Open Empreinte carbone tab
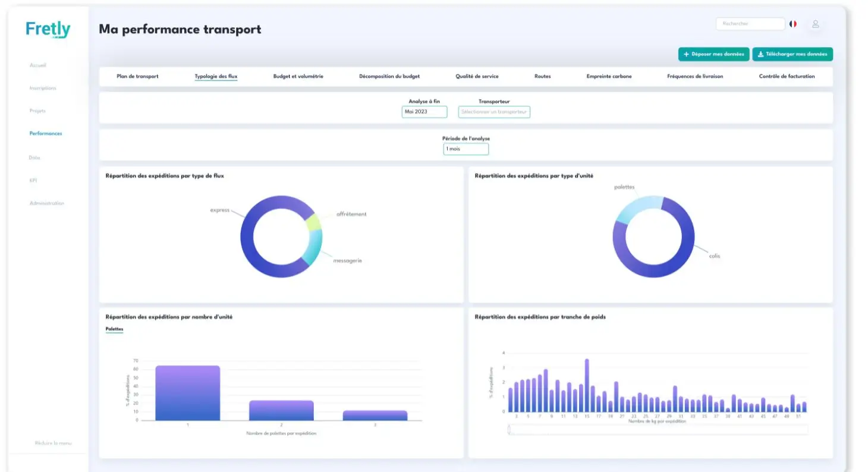The height and width of the screenshot is (472, 868). tap(609, 76)
